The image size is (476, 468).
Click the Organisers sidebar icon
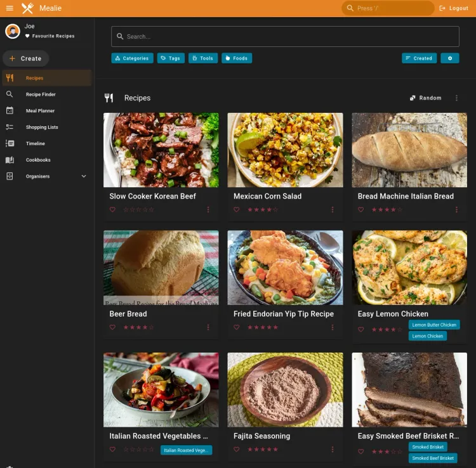point(10,176)
